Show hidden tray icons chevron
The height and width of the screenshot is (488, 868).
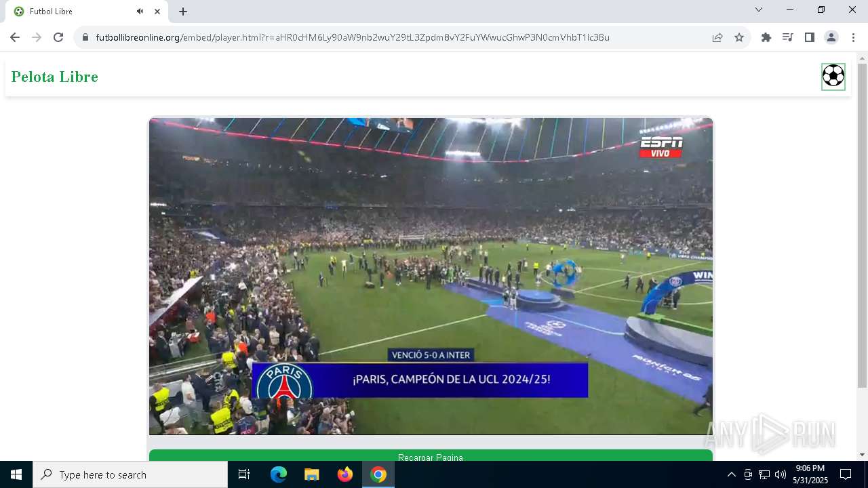click(731, 474)
